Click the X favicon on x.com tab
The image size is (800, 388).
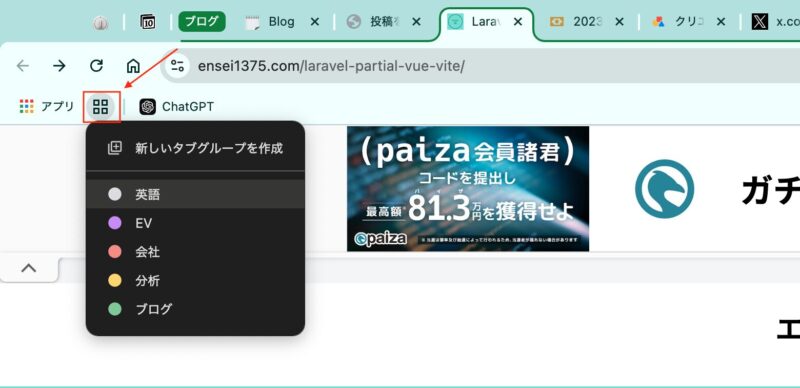pyautogui.click(x=759, y=21)
